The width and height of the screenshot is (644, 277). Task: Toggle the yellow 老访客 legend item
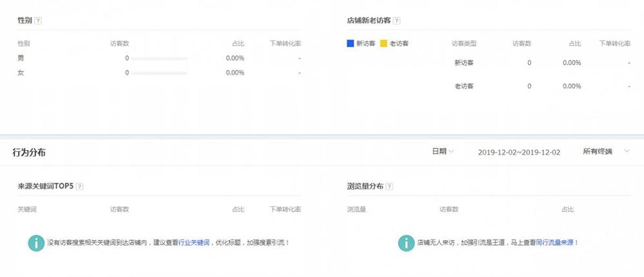[x=384, y=44]
